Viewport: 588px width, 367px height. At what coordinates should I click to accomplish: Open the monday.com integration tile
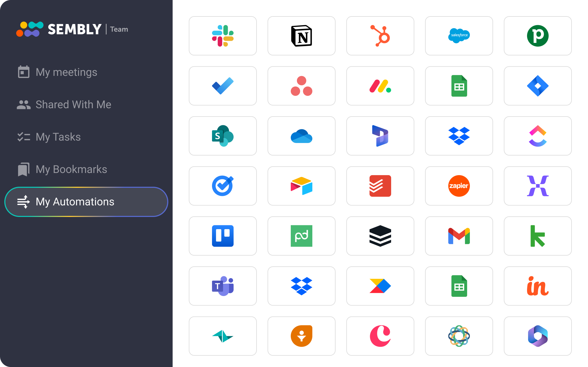click(380, 86)
